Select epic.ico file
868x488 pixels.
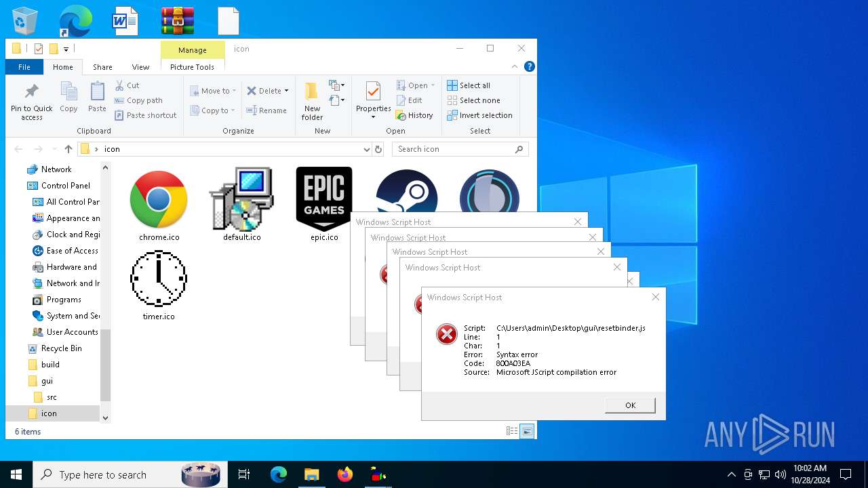pyautogui.click(x=324, y=205)
